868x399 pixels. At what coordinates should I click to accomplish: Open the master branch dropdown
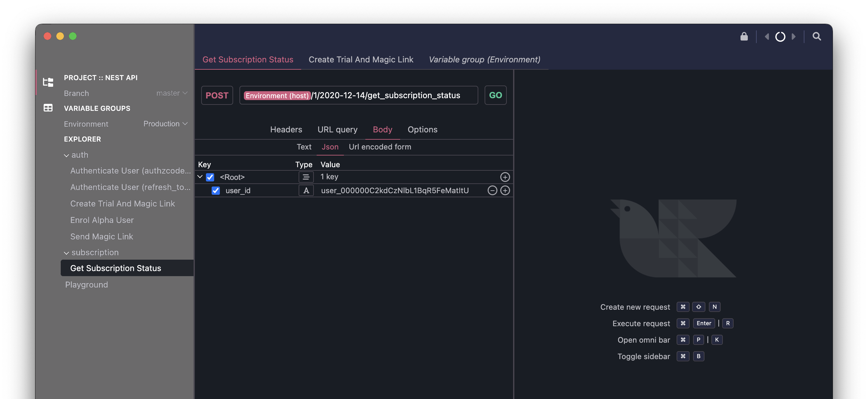[172, 93]
